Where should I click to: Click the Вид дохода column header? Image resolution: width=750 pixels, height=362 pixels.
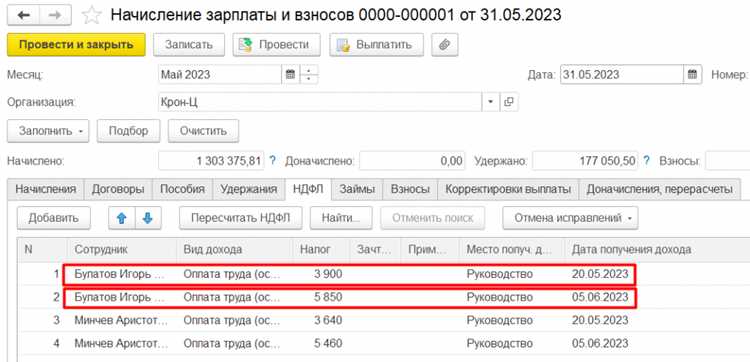pos(234,249)
